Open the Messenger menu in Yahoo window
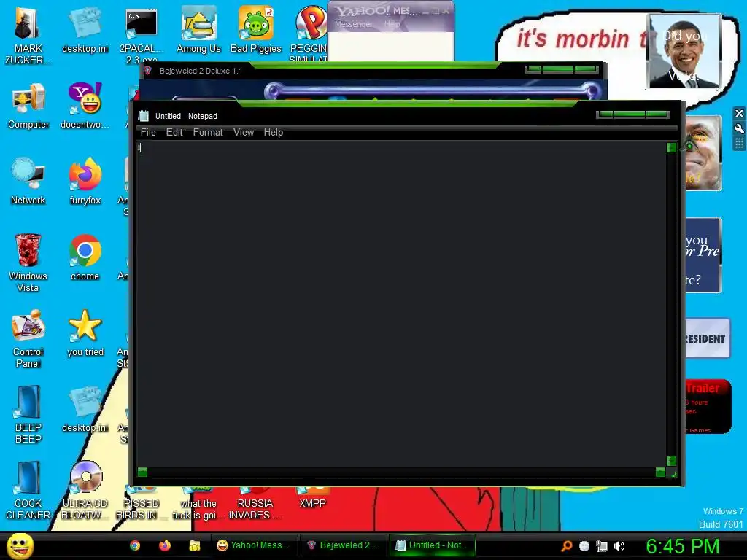 354,24
